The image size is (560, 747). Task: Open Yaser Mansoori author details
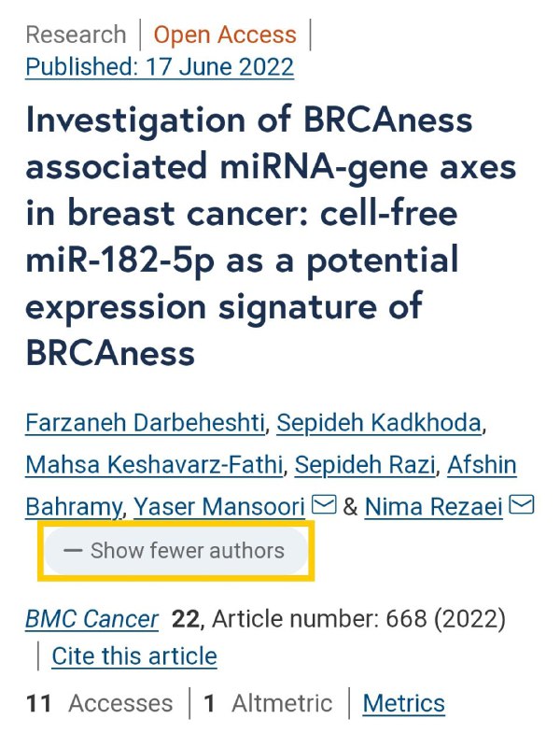point(219,506)
